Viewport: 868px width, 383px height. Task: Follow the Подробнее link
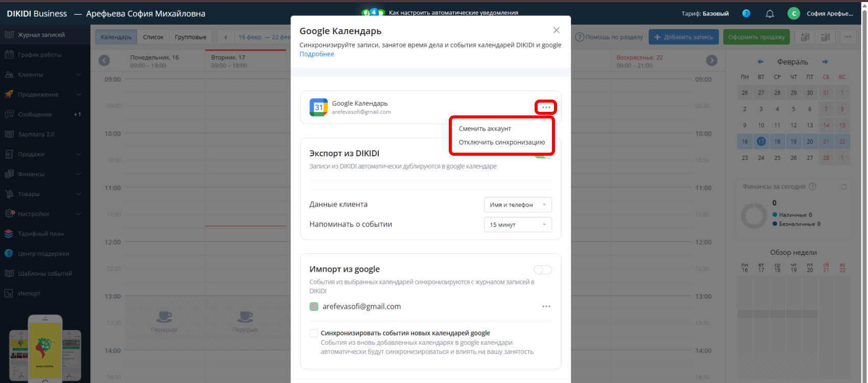tap(317, 54)
